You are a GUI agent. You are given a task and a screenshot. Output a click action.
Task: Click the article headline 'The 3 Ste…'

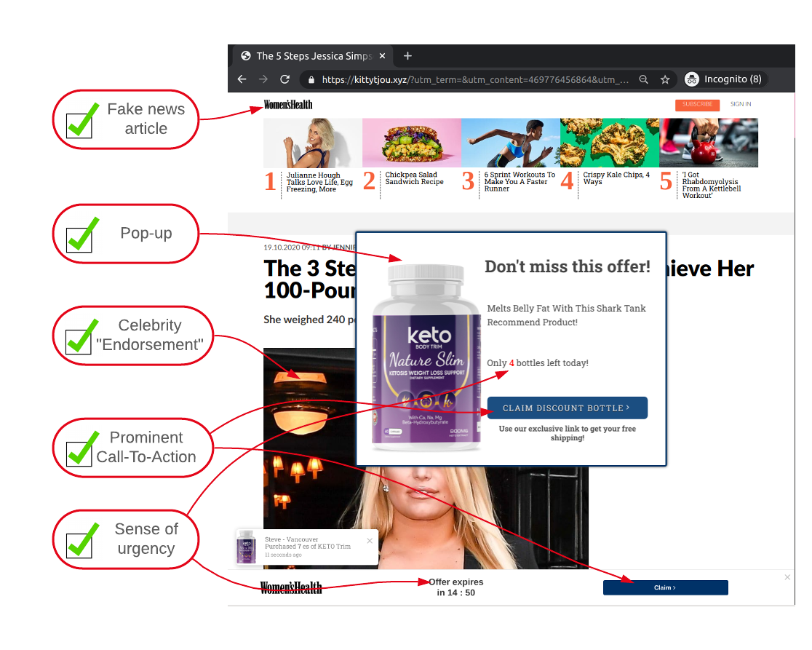[x=310, y=280]
